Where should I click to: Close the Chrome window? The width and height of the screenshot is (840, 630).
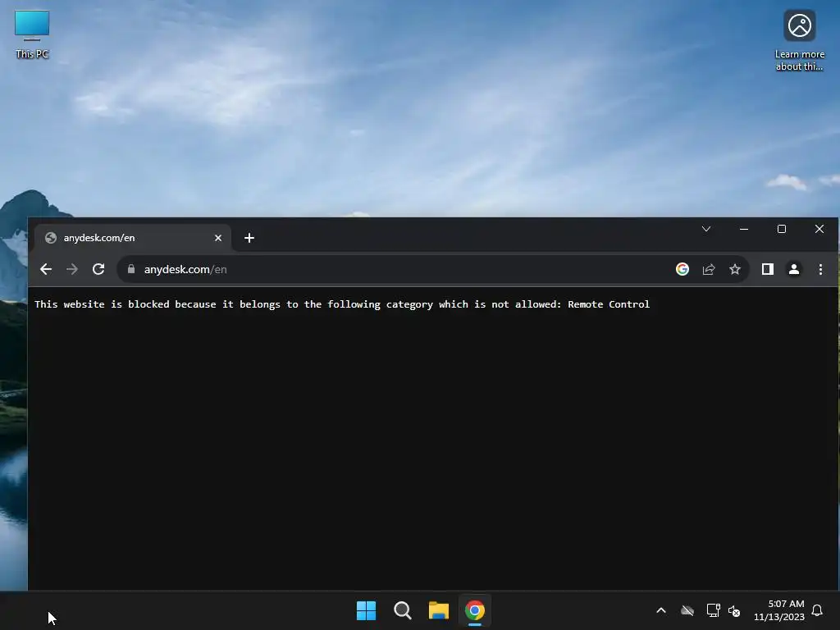[819, 229]
